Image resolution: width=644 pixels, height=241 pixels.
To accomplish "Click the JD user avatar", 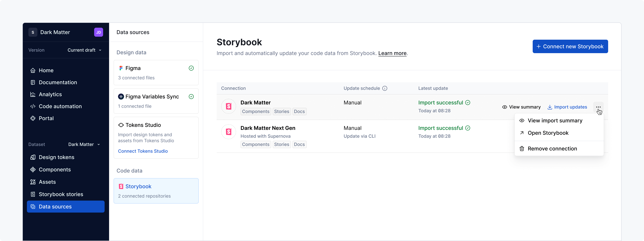I will (98, 32).
